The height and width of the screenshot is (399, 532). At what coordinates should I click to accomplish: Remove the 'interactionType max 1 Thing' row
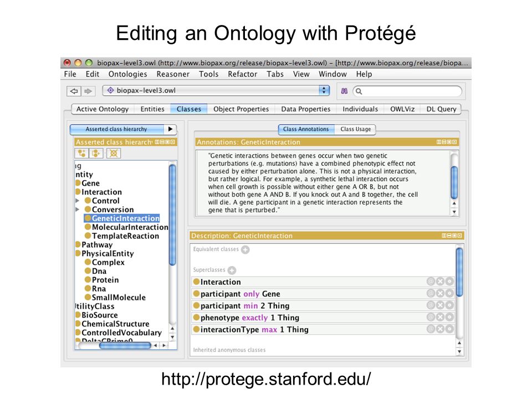coord(440,329)
